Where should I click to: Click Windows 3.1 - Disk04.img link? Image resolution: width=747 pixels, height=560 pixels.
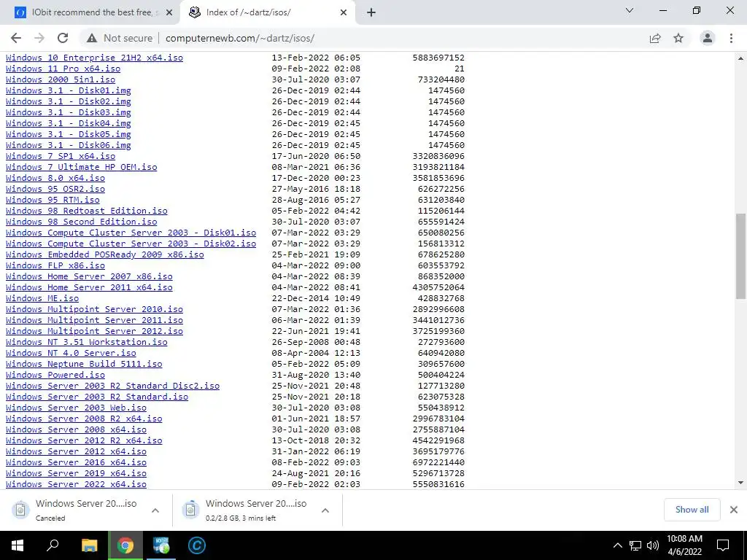pos(68,123)
